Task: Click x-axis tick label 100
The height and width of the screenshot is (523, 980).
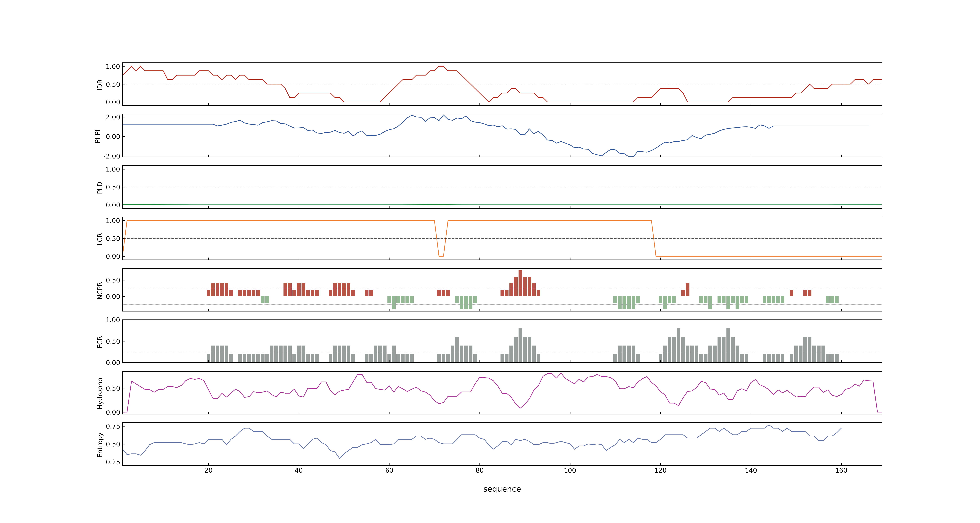Action: (x=570, y=470)
